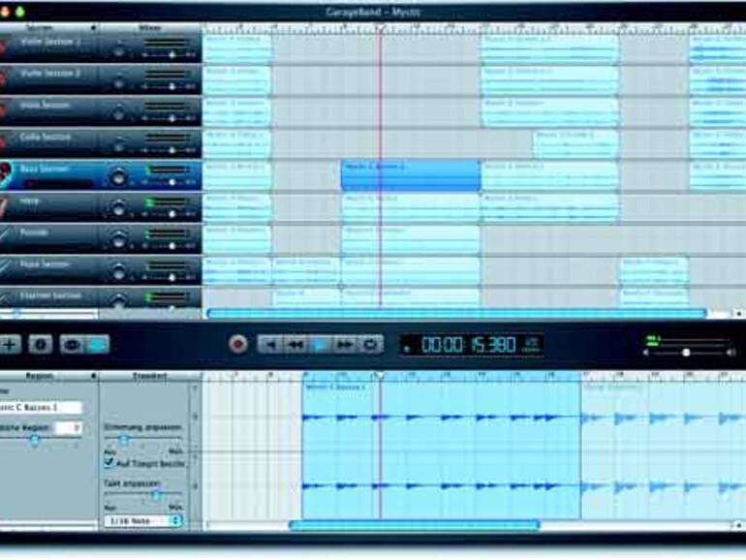Select the Violin Section 1 track header

tap(101, 48)
